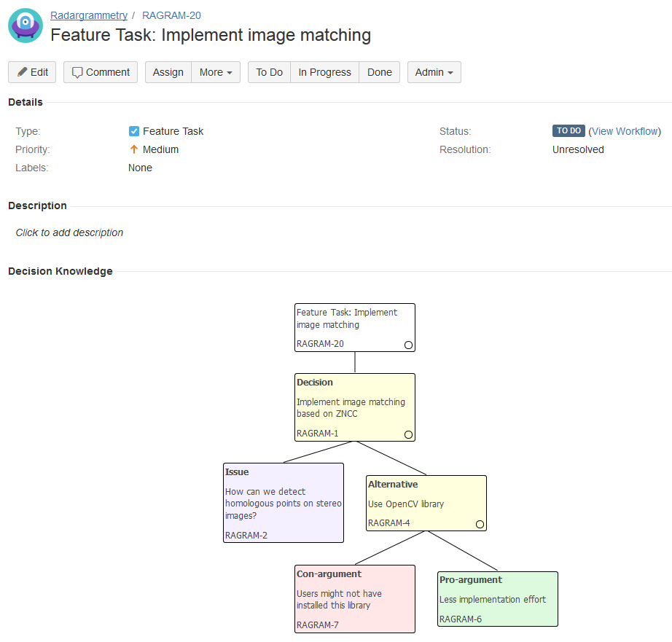672x642 pixels.
Task: Open the More dropdown menu
Action: click(x=216, y=71)
